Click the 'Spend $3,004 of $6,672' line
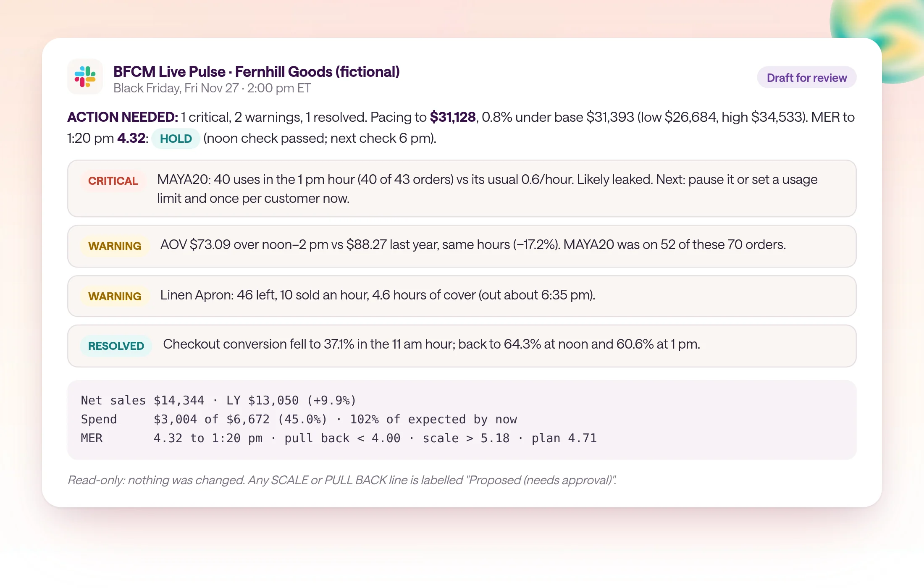924x588 pixels. [299, 419]
